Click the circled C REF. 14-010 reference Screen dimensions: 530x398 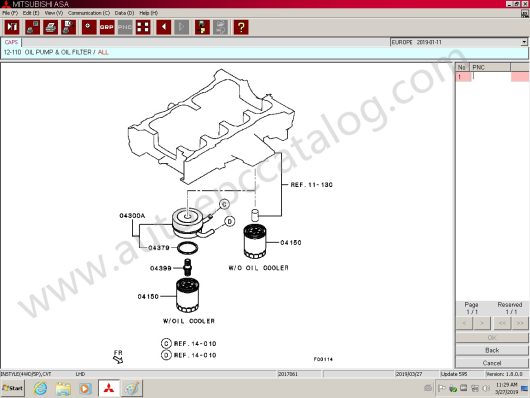[x=189, y=344]
